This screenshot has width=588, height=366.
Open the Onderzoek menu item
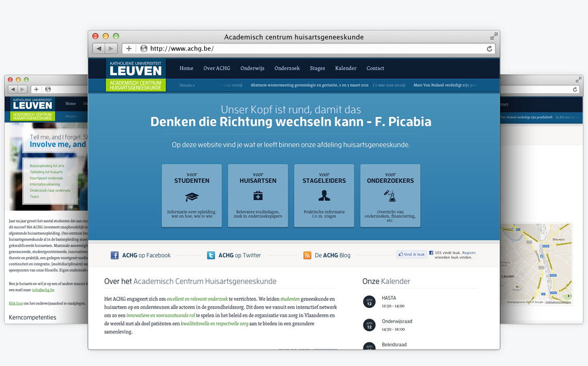[x=287, y=68]
